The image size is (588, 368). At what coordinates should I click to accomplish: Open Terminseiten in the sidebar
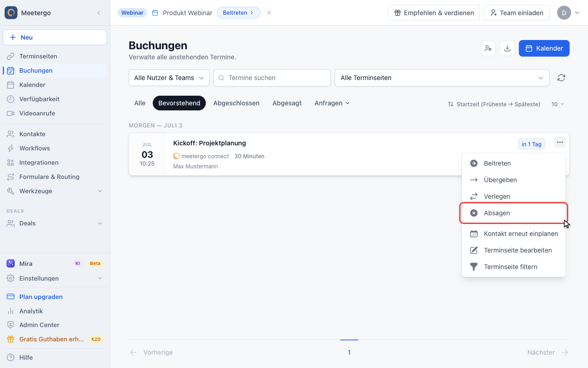pos(55,56)
